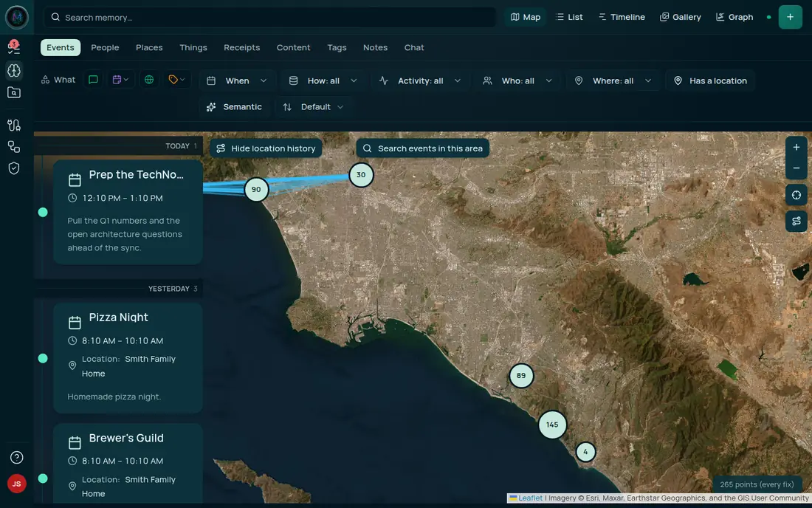Expand the calendar type filter dropdown
812x508 pixels.
120,80
